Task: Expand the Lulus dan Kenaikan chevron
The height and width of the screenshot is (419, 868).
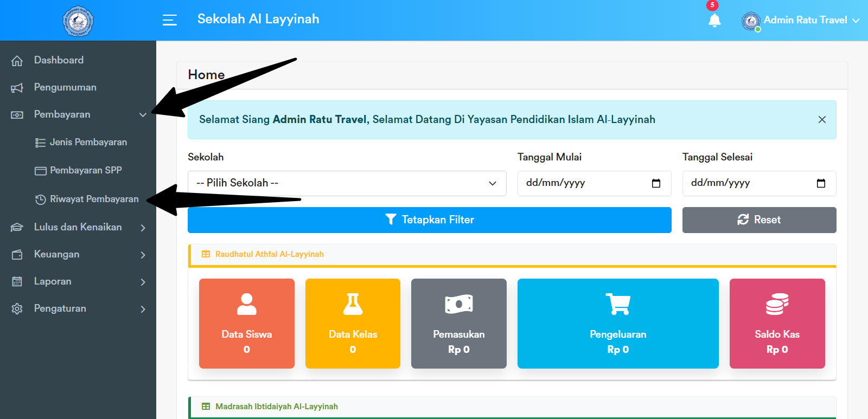Action: point(143,228)
